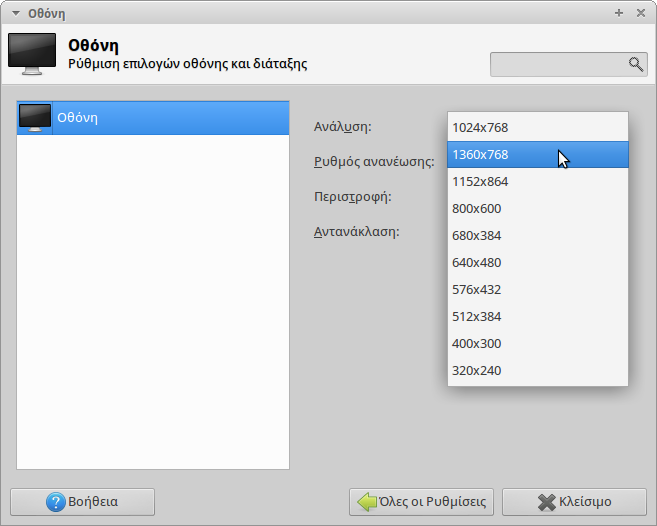
Task: Pick 576x432 from the list
Action: 538,290
